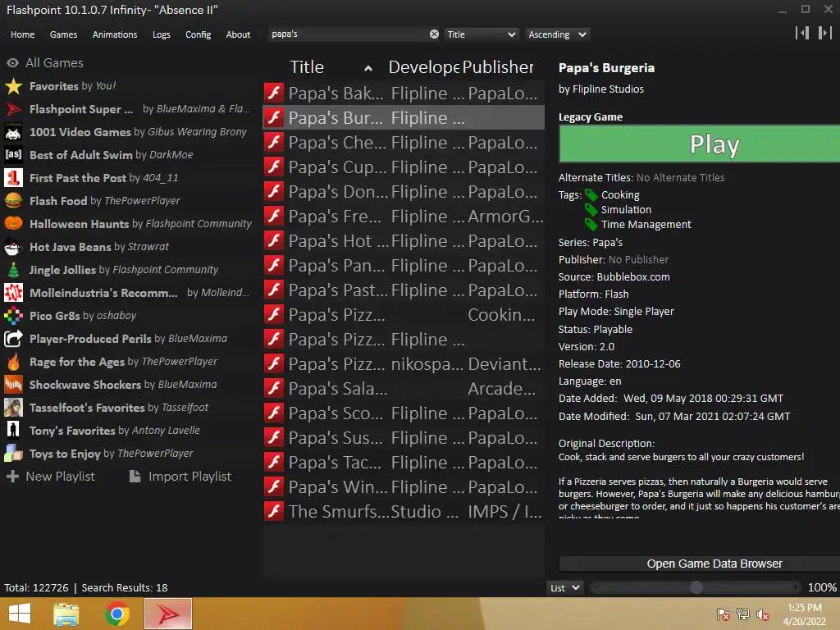The height and width of the screenshot is (630, 840).
Task: Select the Jingle Jollies tree icon
Action: pyautogui.click(x=13, y=270)
